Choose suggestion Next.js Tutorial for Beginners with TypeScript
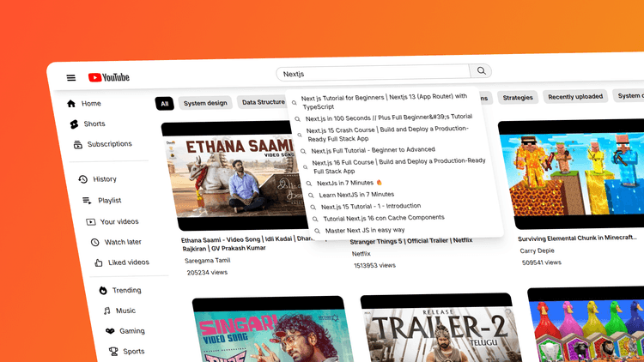Viewport: 644px width, 362px height. click(x=384, y=101)
